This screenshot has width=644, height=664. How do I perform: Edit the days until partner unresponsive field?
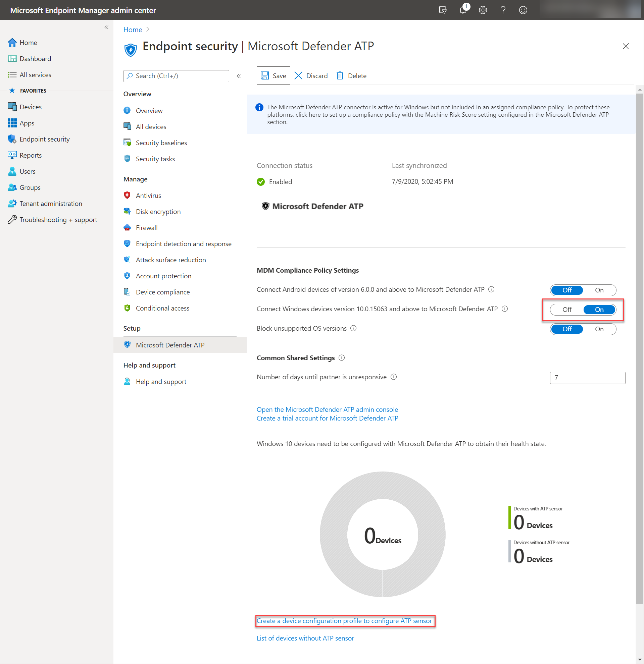[587, 377]
